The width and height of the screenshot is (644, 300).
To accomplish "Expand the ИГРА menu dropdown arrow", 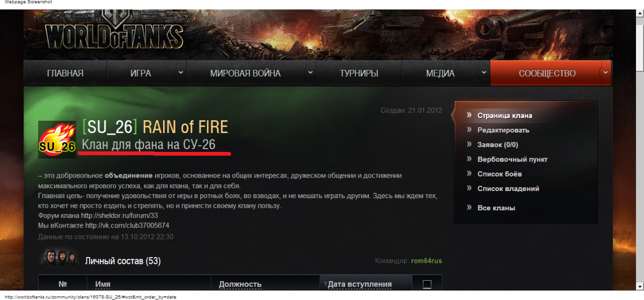I will click(181, 72).
